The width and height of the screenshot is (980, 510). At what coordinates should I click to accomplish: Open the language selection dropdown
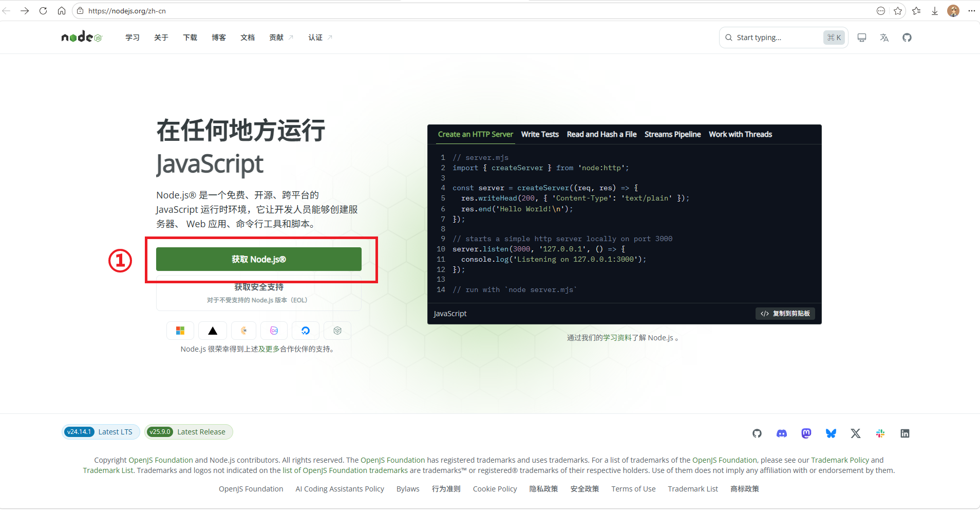pyautogui.click(x=884, y=37)
